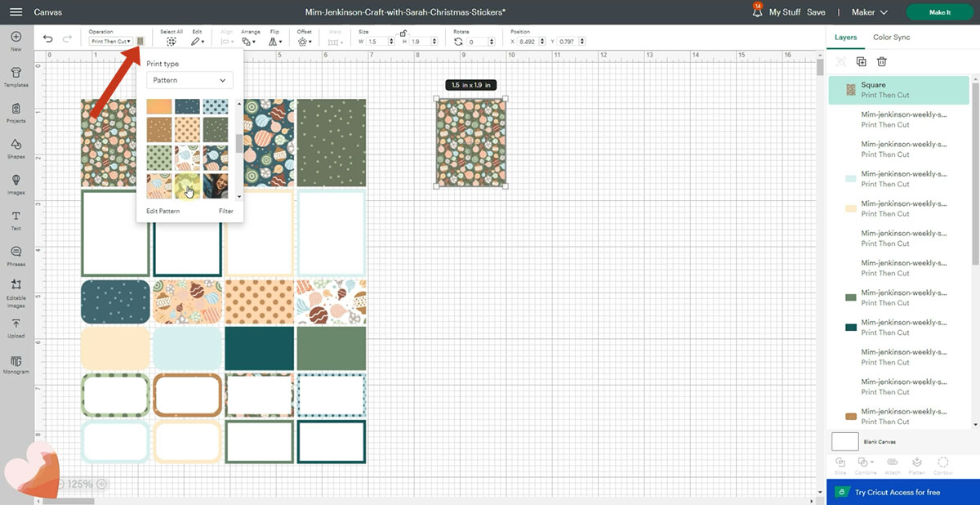This screenshot has height=505, width=980.
Task: Click the operation color swatch by Print Then Cut
Action: tap(140, 41)
